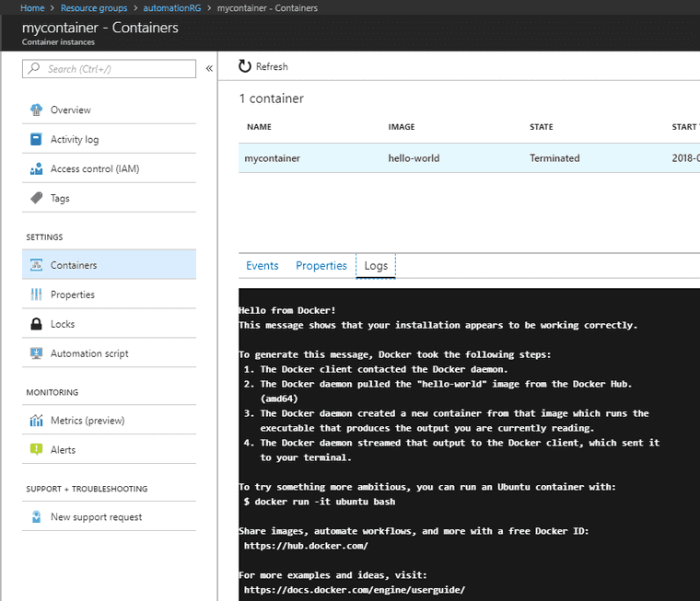
Task: Click the Overview icon in sidebar
Action: click(37, 110)
